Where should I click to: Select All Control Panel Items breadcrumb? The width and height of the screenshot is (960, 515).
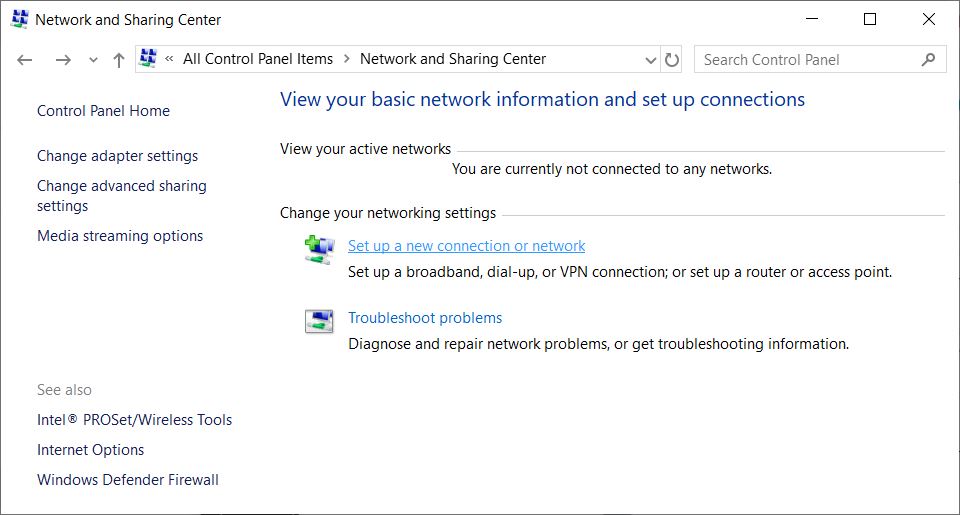(257, 59)
